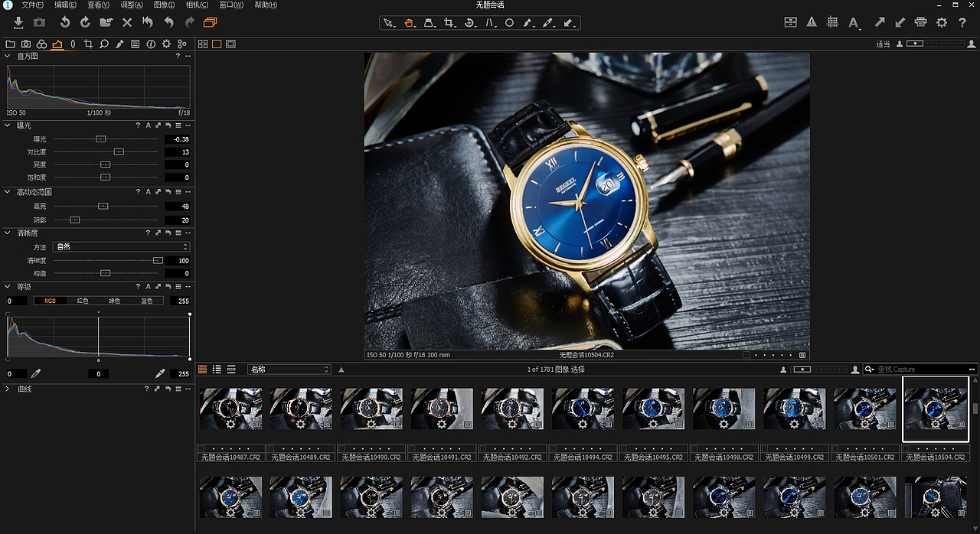Collapse the 曝光 panel
This screenshot has height=534, width=980.
[8, 125]
